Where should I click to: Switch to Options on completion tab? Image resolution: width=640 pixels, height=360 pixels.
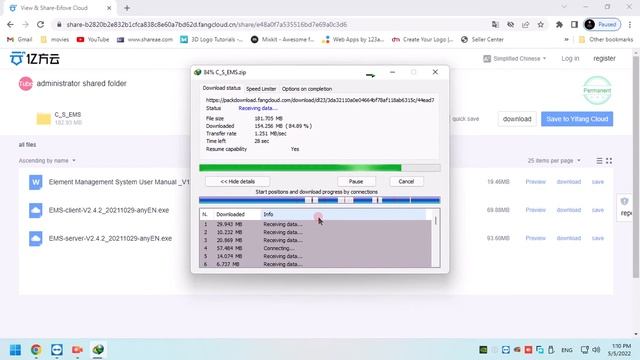coord(307,89)
